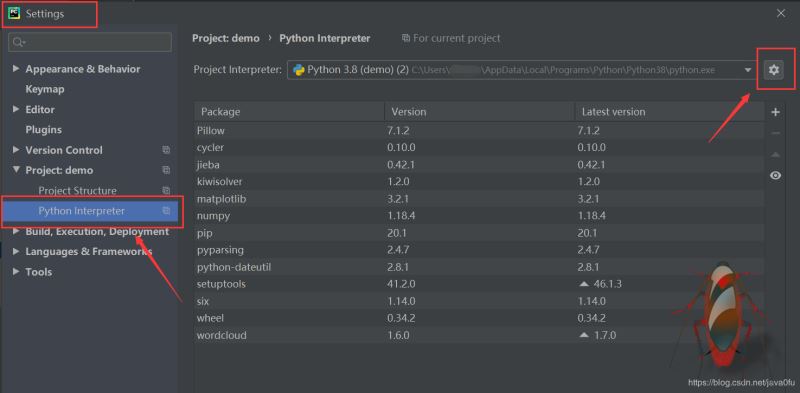Click upgrade arrow next to setuptools 46.1.3

[x=584, y=284]
